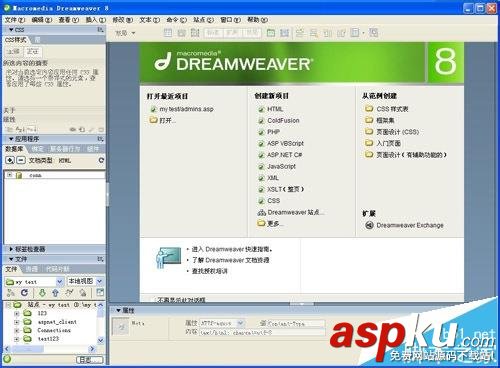
Task: Open the Help menu
Action: 257,20
